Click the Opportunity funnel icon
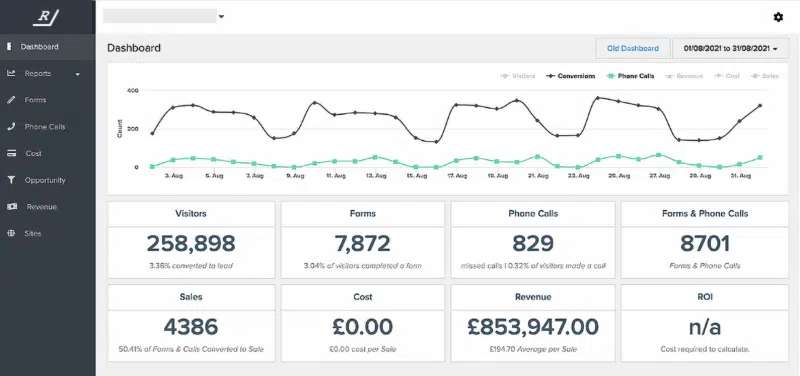The width and height of the screenshot is (800, 376). click(11, 180)
